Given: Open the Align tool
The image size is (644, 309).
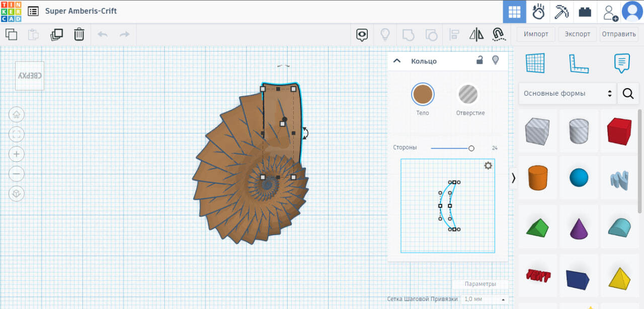Looking at the screenshot, I should coord(454,34).
